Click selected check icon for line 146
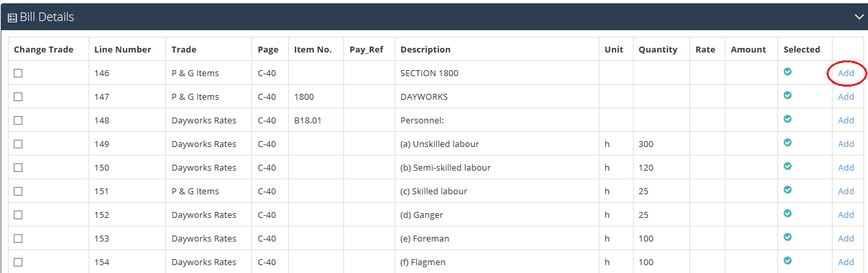The width and height of the screenshot is (868, 273). pyautogui.click(x=788, y=72)
